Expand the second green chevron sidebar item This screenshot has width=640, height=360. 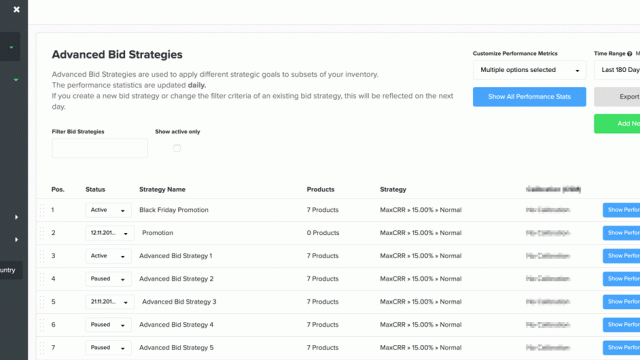16,80
